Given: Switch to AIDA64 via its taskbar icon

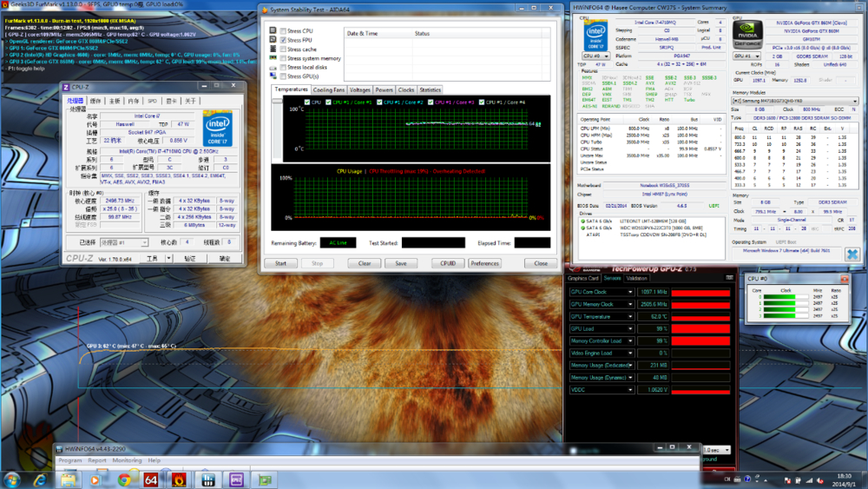Looking at the screenshot, I should pos(151,479).
